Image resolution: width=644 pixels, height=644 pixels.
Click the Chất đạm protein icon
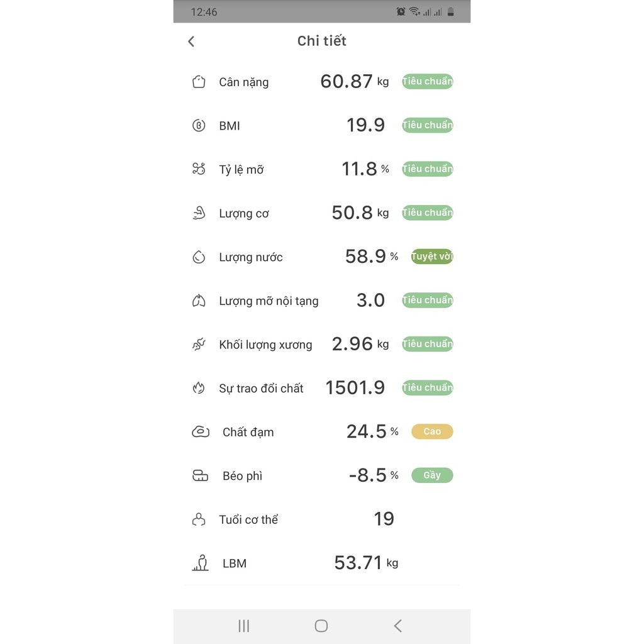(201, 432)
